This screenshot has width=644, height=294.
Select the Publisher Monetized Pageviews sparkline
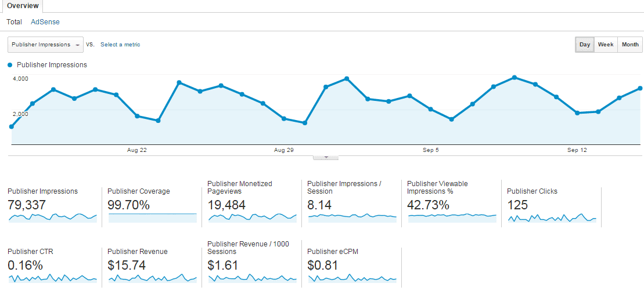[x=252, y=217]
